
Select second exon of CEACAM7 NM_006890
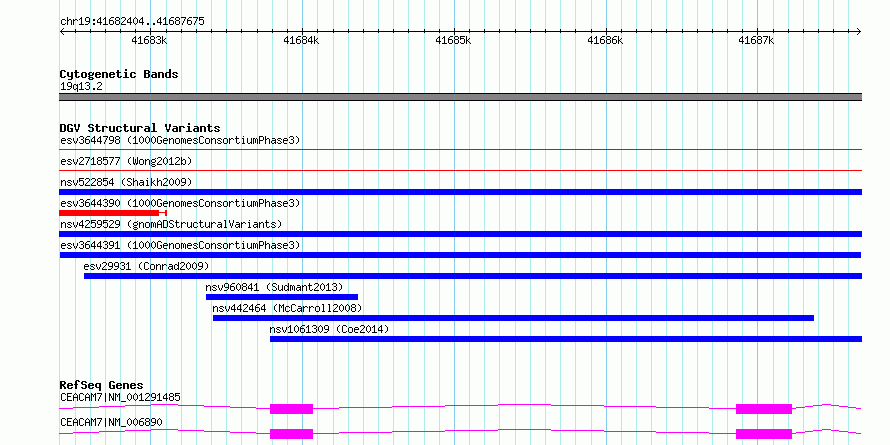tap(764, 434)
